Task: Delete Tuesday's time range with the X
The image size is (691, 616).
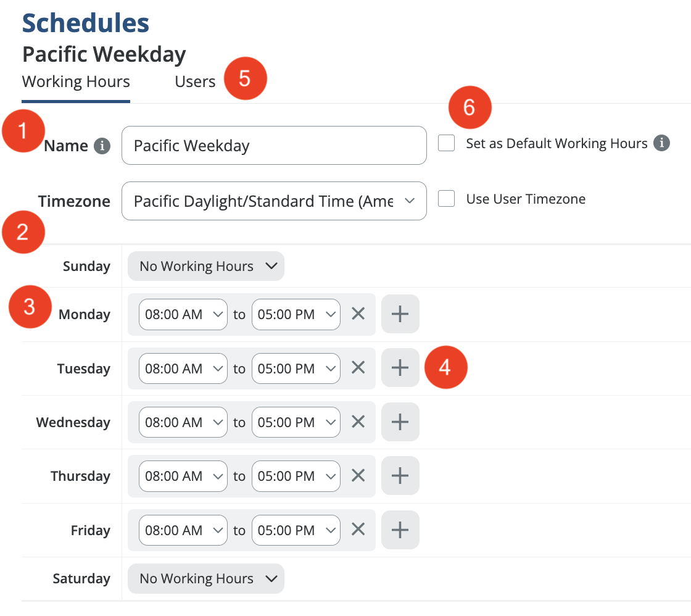Action: 358,368
